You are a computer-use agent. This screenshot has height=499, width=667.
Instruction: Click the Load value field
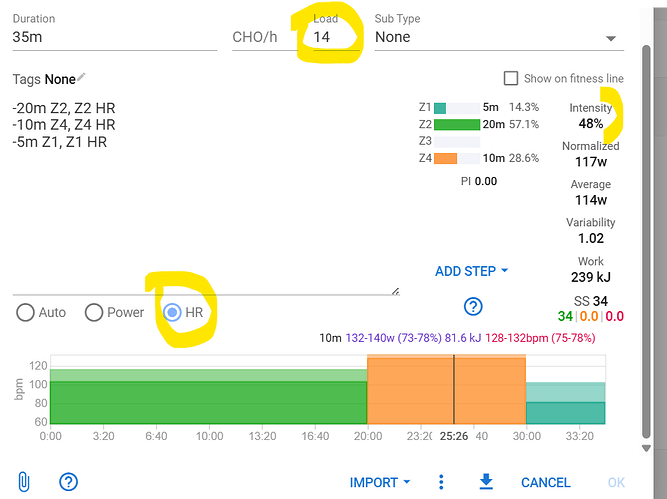[x=332, y=37]
